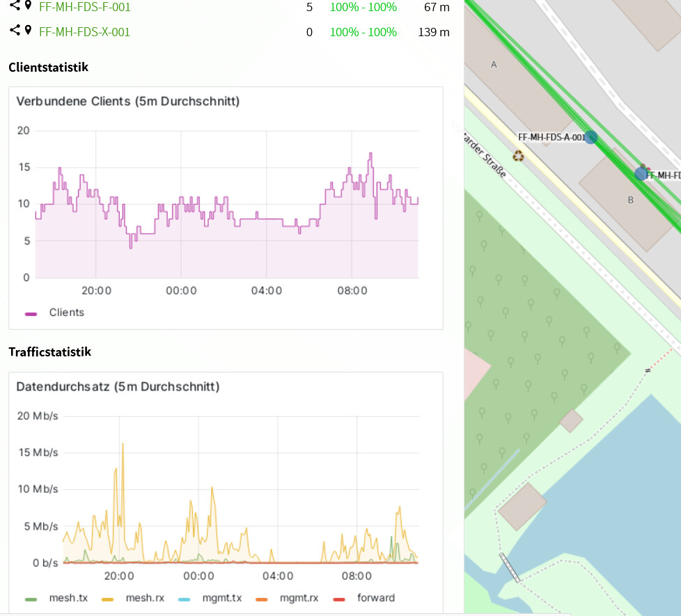This screenshot has width=681, height=616.
Task: Select the blue node dot near building B
Action: (x=641, y=173)
